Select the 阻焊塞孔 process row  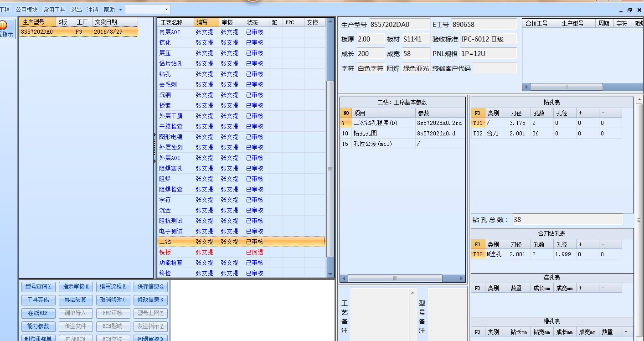[242, 168]
